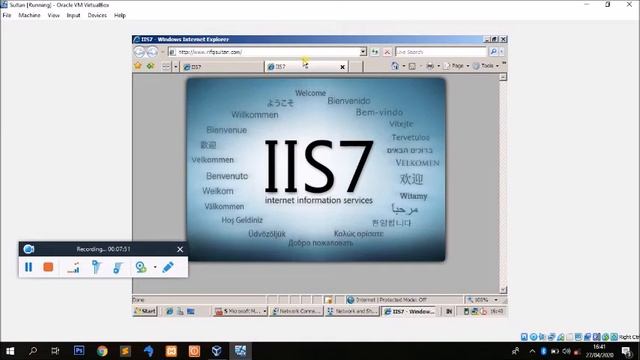
Task: Open Photoshop from the host taskbar
Action: [79, 351]
